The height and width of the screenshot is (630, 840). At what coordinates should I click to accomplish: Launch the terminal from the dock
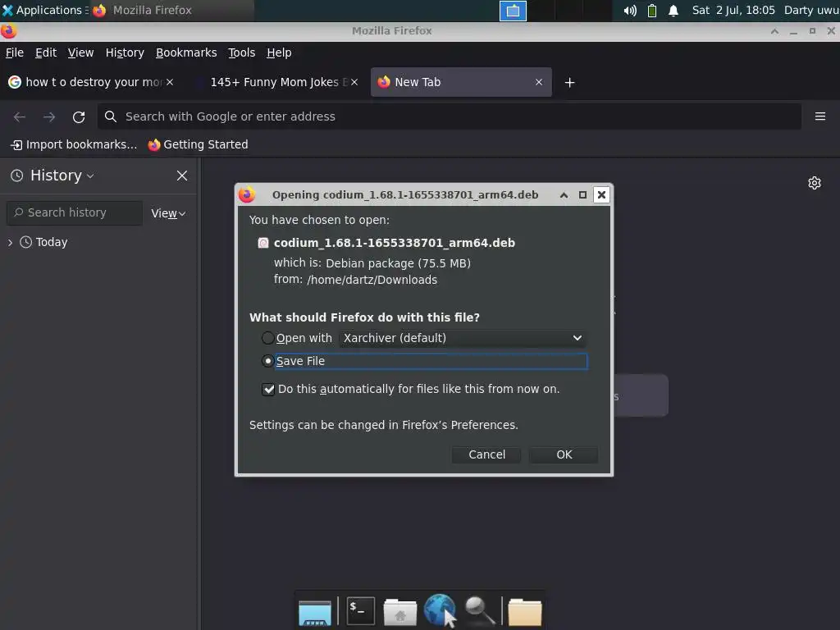[361, 610]
